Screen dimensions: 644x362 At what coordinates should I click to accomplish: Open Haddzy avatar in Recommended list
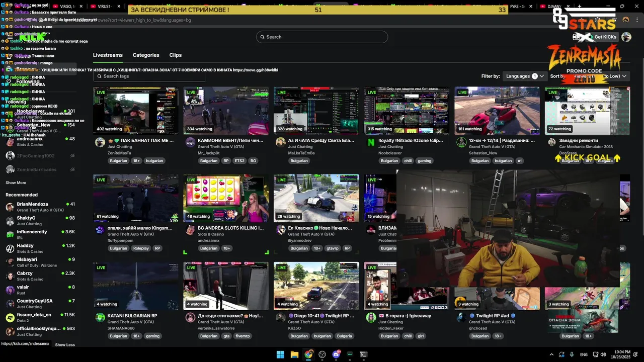point(10,248)
